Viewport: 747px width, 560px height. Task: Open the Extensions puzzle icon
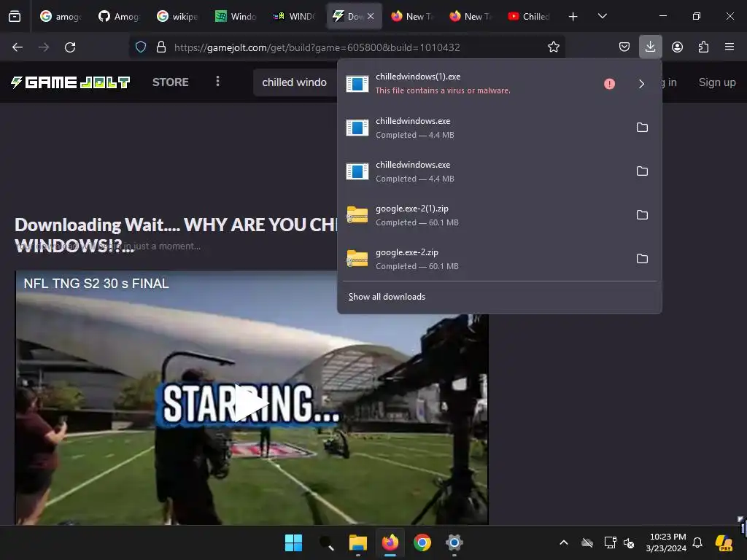click(703, 47)
